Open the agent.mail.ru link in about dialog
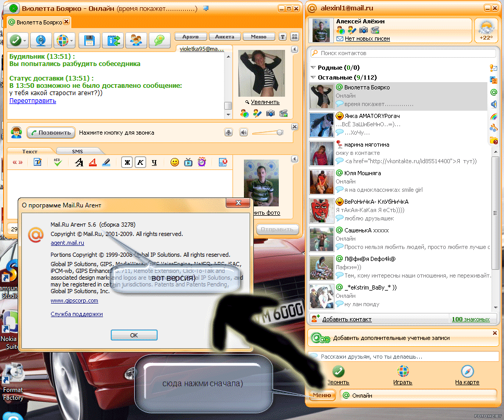504x420 pixels. [x=67, y=243]
